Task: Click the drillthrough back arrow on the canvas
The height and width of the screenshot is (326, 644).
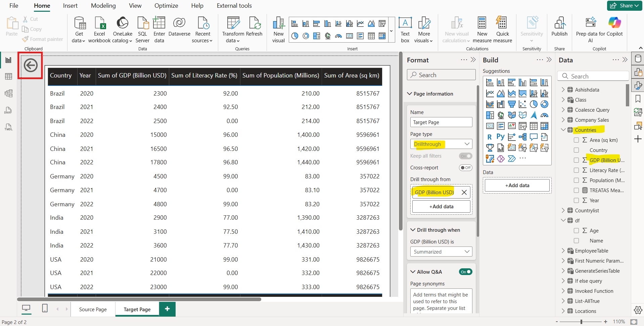Action: click(30, 65)
